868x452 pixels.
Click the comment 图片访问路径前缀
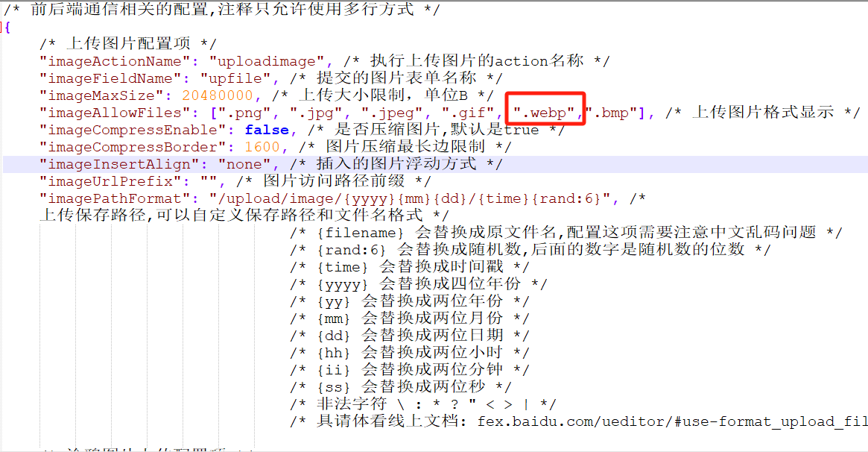pyautogui.click(x=333, y=181)
